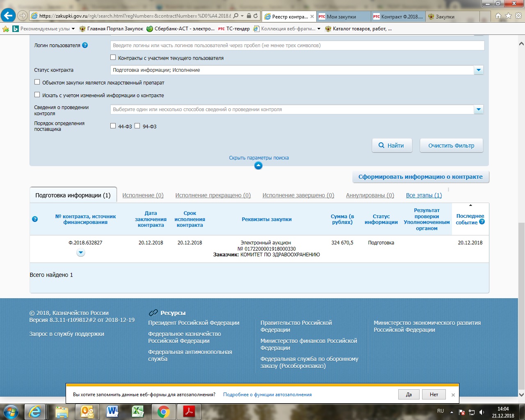Image resolution: width=525 pixels, height=420 pixels.
Task: Open Adobe Acrobat from taskbar
Action: coord(189,412)
